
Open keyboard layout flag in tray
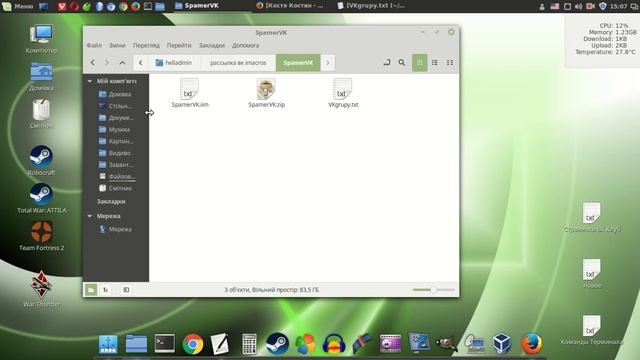[554, 6]
